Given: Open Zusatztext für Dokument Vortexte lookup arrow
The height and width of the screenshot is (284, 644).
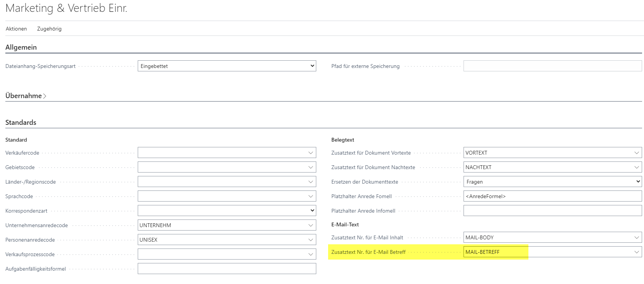Looking at the screenshot, I should [636, 153].
